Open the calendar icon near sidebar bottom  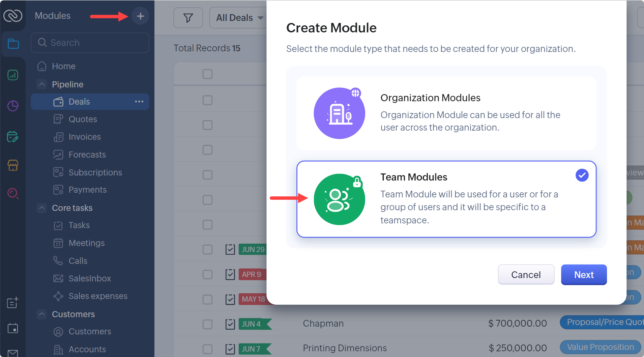click(13, 328)
